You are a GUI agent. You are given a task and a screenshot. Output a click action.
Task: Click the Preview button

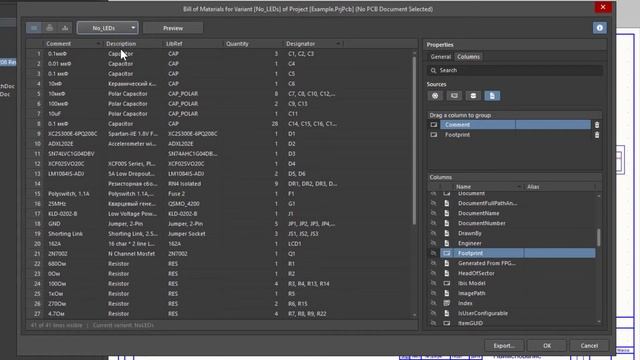click(173, 28)
